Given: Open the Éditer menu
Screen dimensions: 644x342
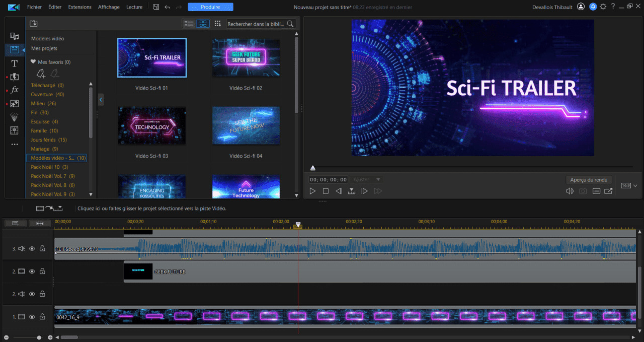Looking at the screenshot, I should (55, 7).
